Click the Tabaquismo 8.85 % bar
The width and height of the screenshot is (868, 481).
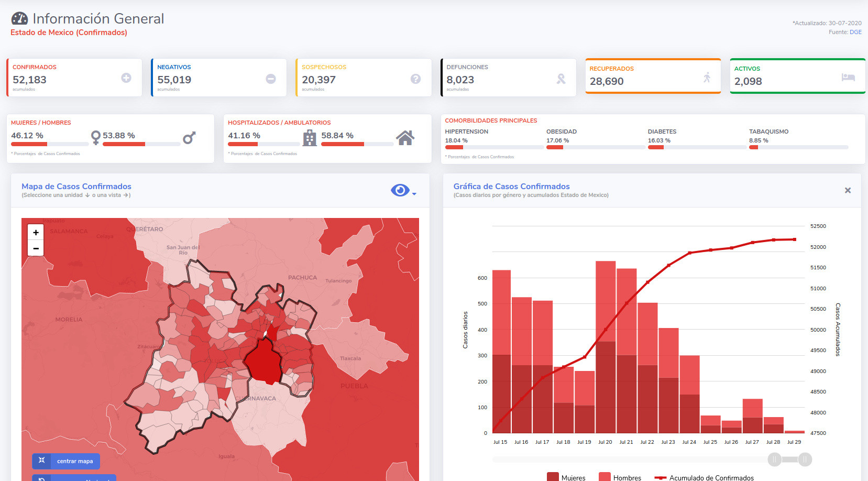[798, 147]
